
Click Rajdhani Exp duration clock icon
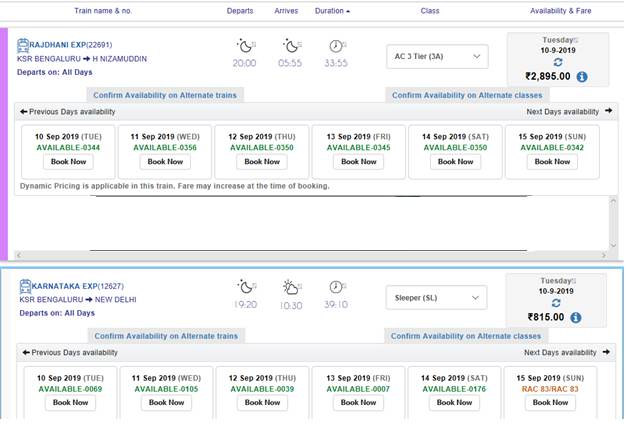pyautogui.click(x=336, y=46)
